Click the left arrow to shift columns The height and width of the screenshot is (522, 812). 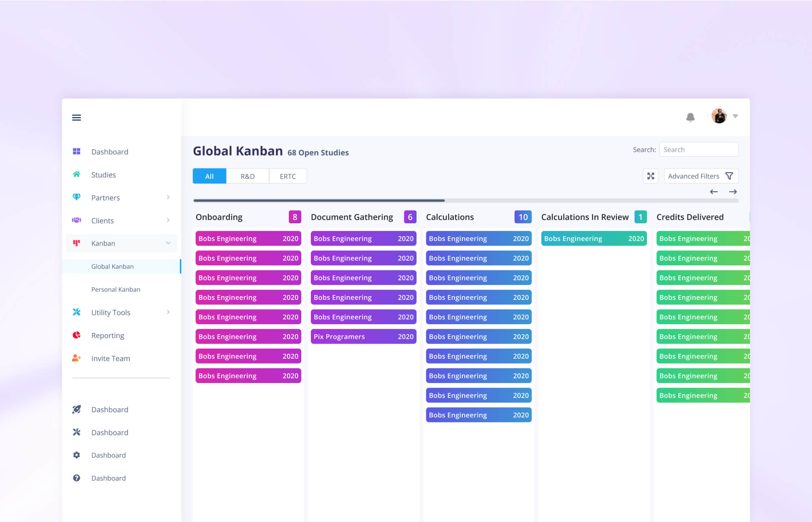714,192
